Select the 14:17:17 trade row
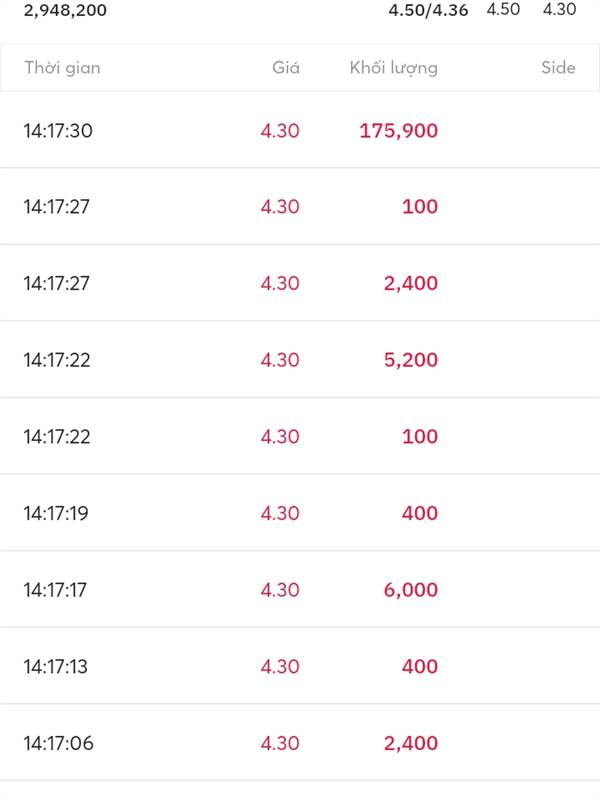This screenshot has height=800, width=600. pos(300,589)
